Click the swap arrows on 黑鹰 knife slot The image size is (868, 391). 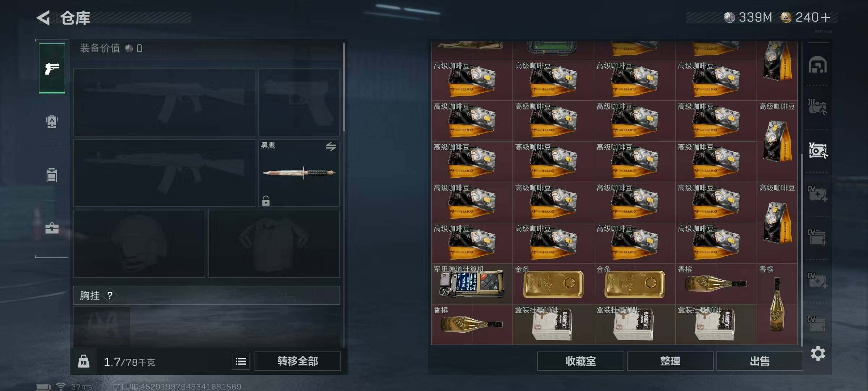point(331,146)
